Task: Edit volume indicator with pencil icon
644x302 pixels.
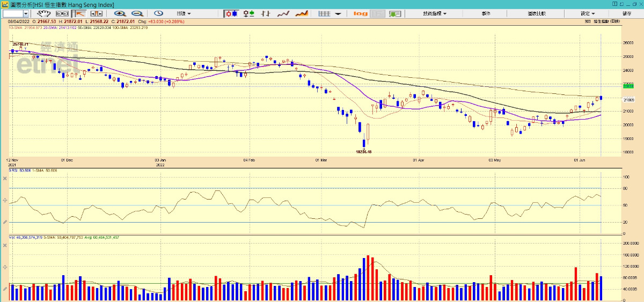Action: tap(5, 289)
